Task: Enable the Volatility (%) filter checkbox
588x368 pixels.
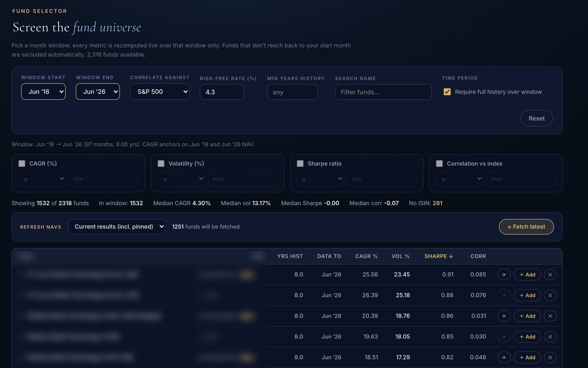Action: click(x=161, y=163)
